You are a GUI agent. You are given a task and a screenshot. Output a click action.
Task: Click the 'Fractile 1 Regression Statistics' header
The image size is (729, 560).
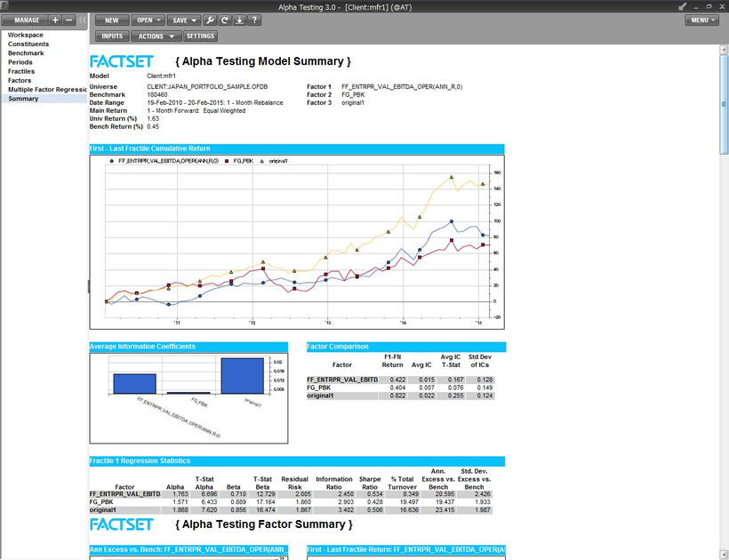pyautogui.click(x=297, y=461)
